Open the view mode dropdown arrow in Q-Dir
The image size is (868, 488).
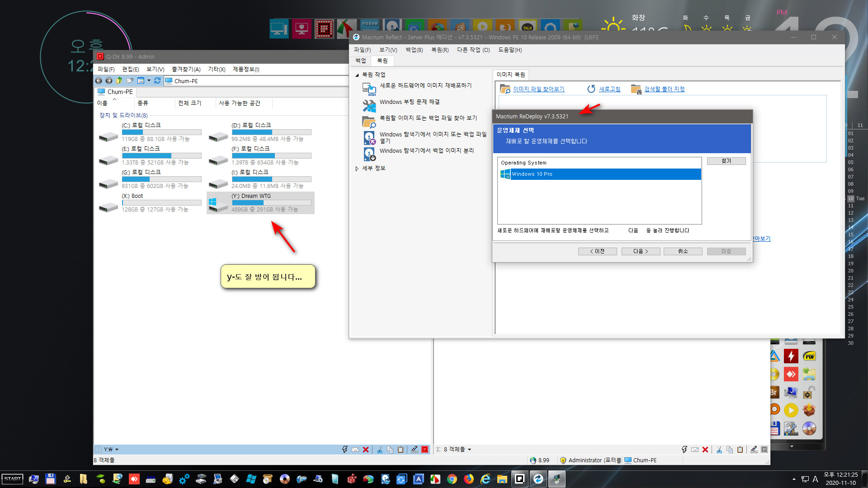point(149,81)
